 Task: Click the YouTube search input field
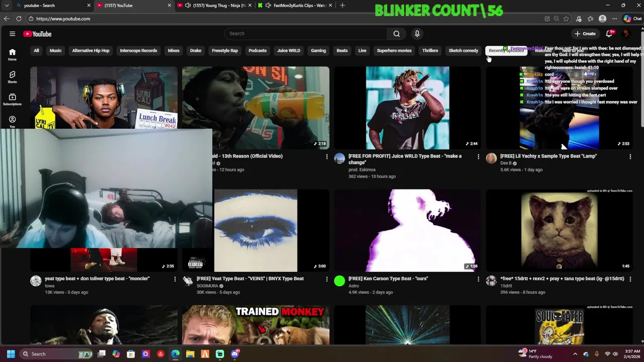(x=306, y=34)
